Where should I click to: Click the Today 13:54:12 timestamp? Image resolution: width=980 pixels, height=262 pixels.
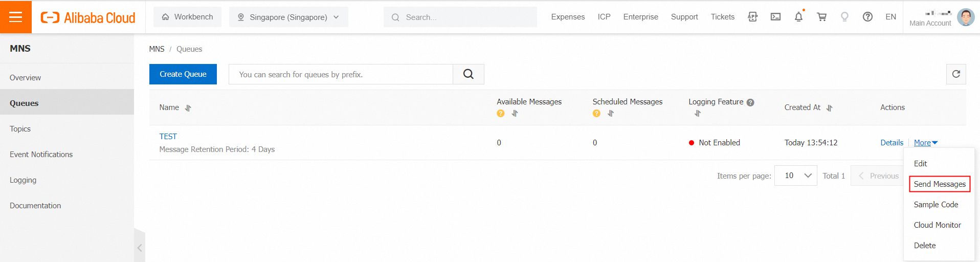point(811,142)
